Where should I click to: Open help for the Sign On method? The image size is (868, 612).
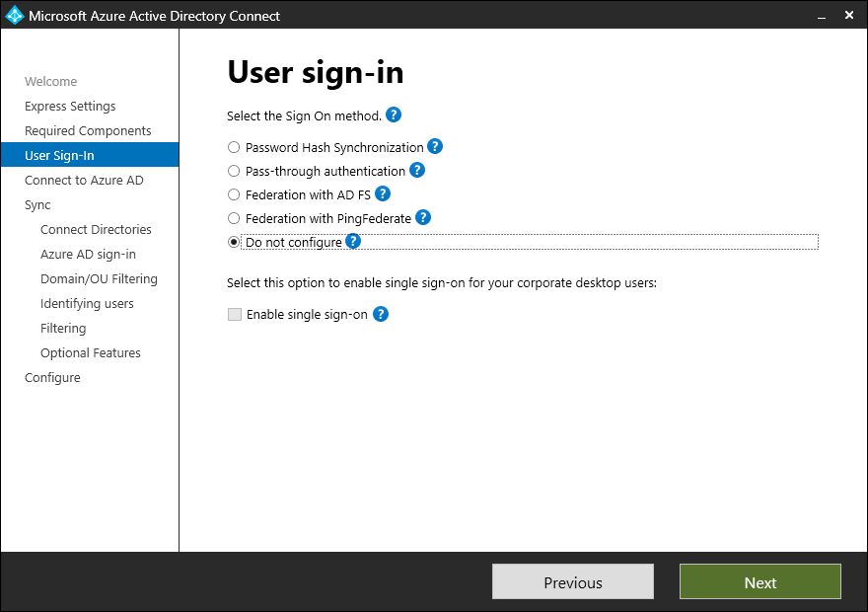tap(393, 115)
